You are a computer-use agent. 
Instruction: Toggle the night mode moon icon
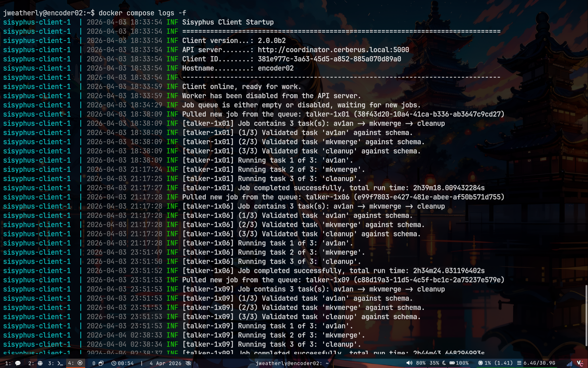(x=444, y=363)
